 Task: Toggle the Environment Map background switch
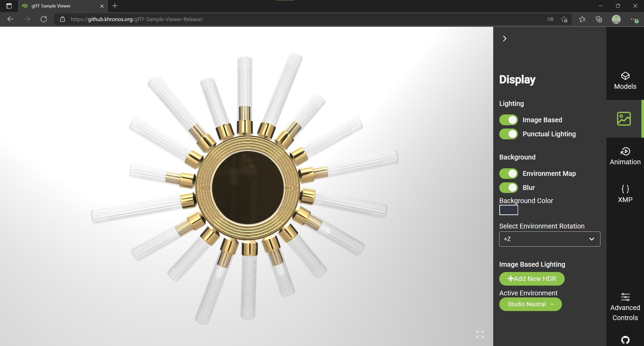pos(508,174)
